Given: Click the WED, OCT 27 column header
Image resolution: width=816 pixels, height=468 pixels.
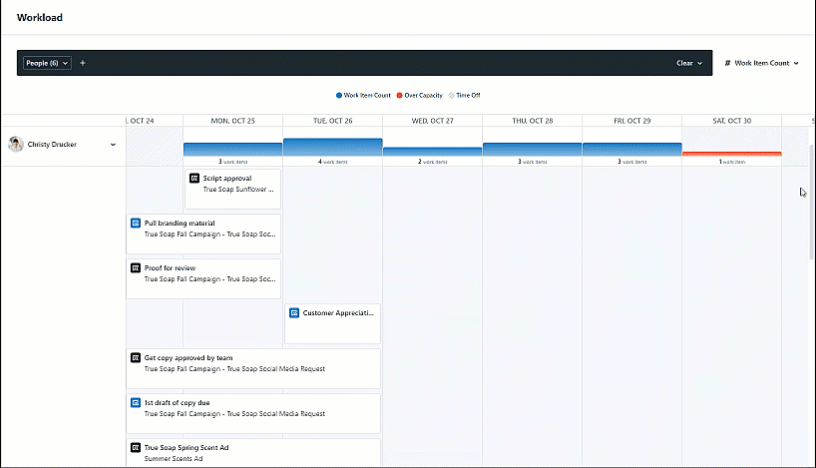Looking at the screenshot, I should click(x=432, y=121).
